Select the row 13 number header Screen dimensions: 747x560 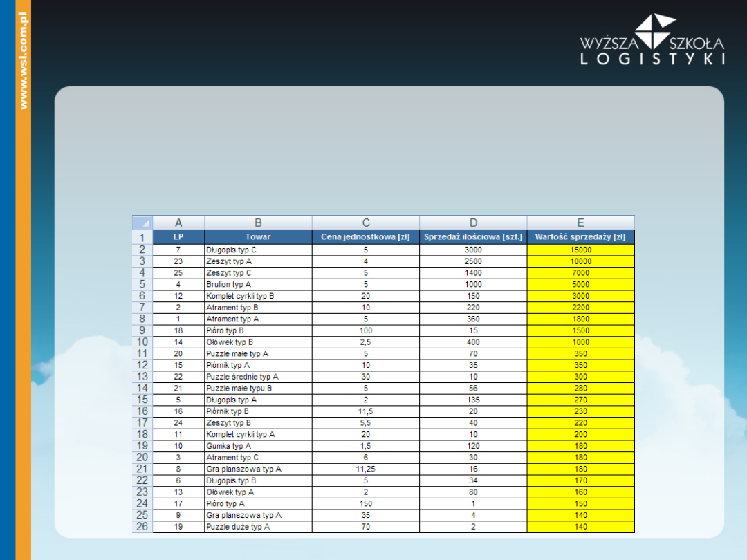pyautogui.click(x=142, y=377)
